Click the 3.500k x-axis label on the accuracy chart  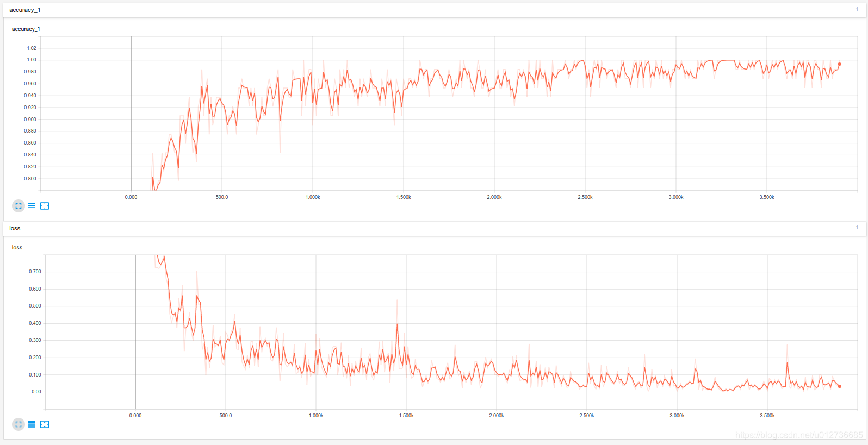[767, 197]
